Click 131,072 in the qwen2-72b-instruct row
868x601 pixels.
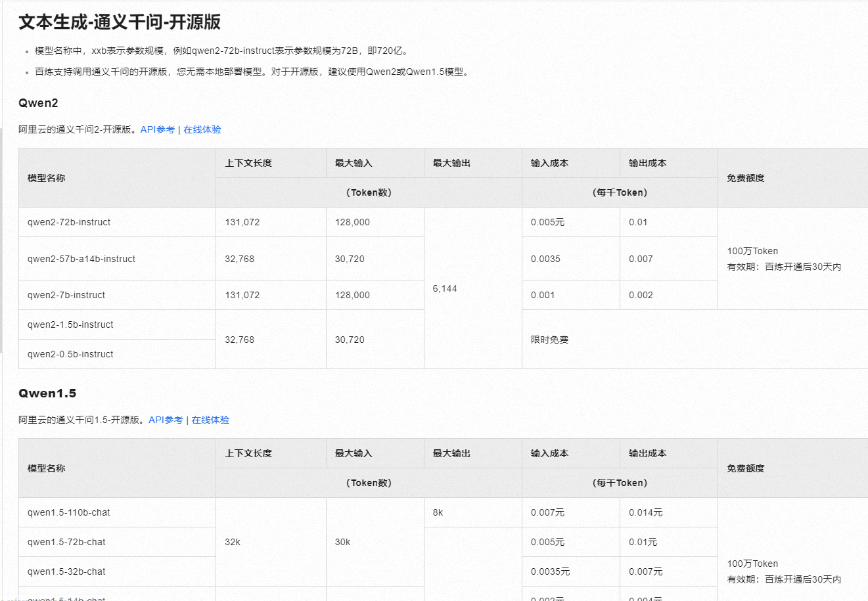tap(242, 222)
